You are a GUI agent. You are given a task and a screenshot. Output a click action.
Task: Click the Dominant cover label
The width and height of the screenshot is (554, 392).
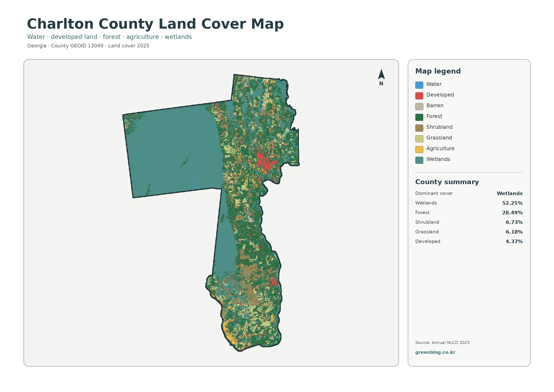point(434,193)
